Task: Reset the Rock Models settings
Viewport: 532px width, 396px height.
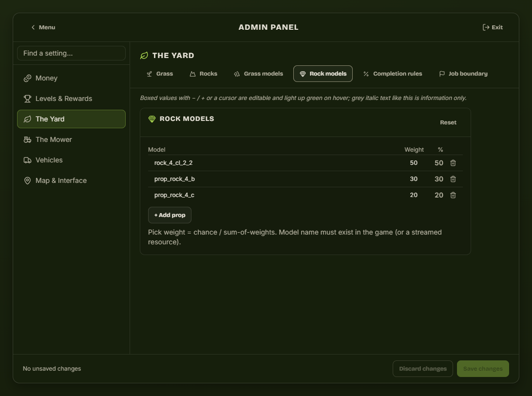Action: point(448,122)
